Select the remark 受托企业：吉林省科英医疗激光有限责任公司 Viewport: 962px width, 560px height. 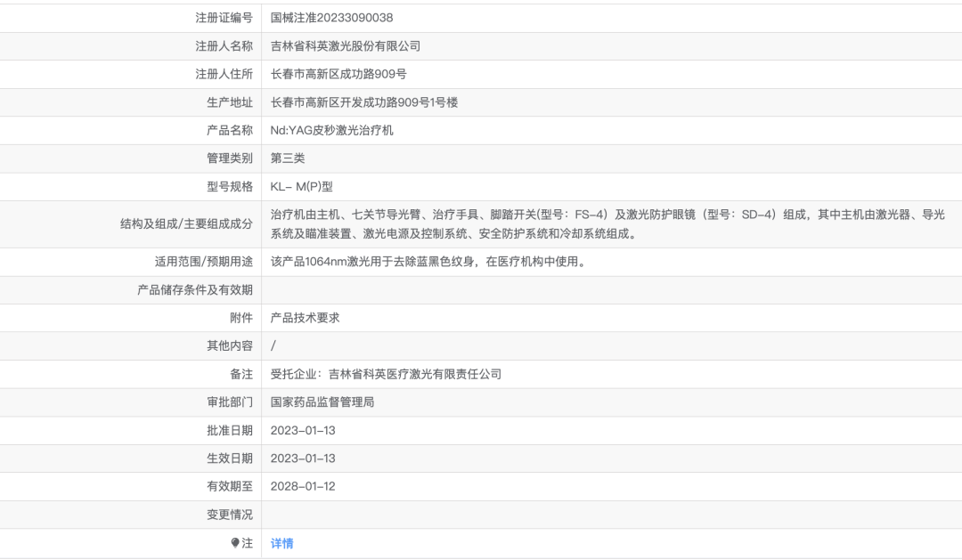pyautogui.click(x=386, y=374)
